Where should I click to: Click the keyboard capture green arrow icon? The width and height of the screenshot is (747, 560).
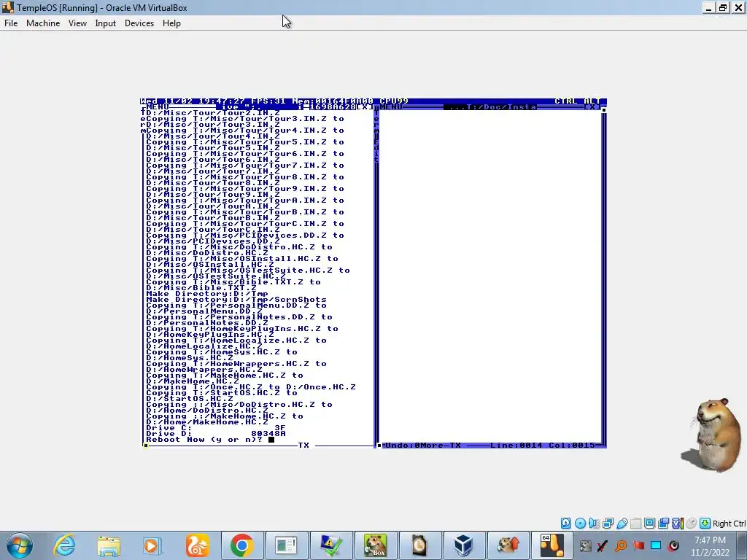pyautogui.click(x=705, y=524)
